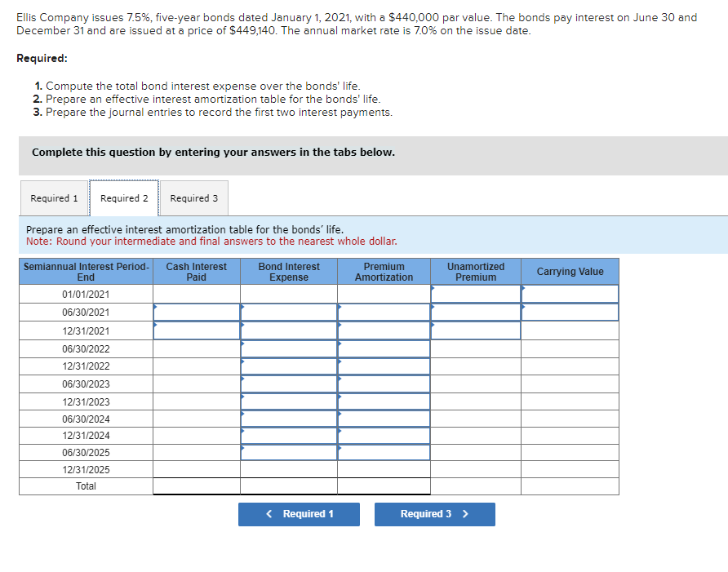The image size is (728, 572).
Task: Click Unamortized Premium cell for 12/31/2021
Action: pos(476,330)
